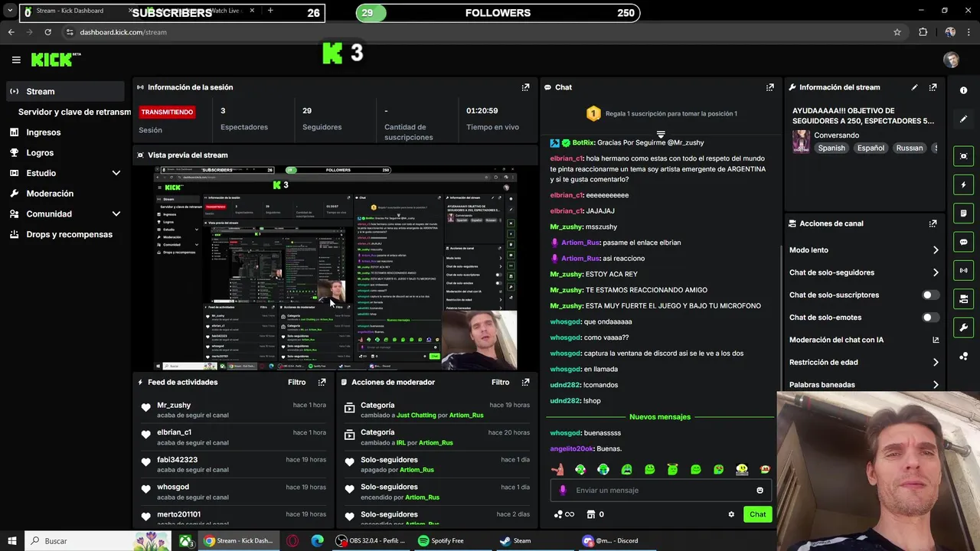Edit stream info with the pencil icon

tap(914, 87)
